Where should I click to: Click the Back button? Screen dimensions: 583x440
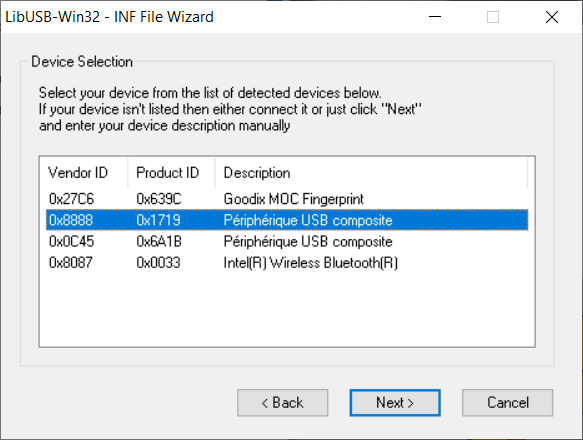point(283,402)
